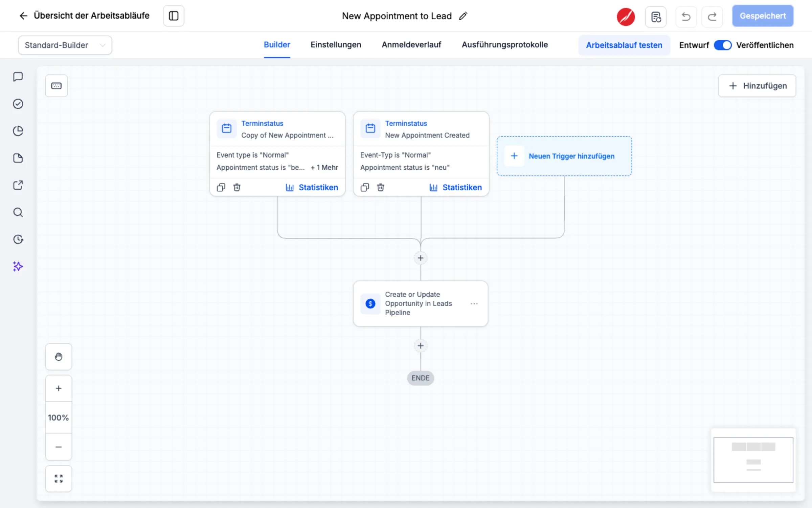Select the hand pan tool
Screen dimensions: 812x508
click(59, 357)
